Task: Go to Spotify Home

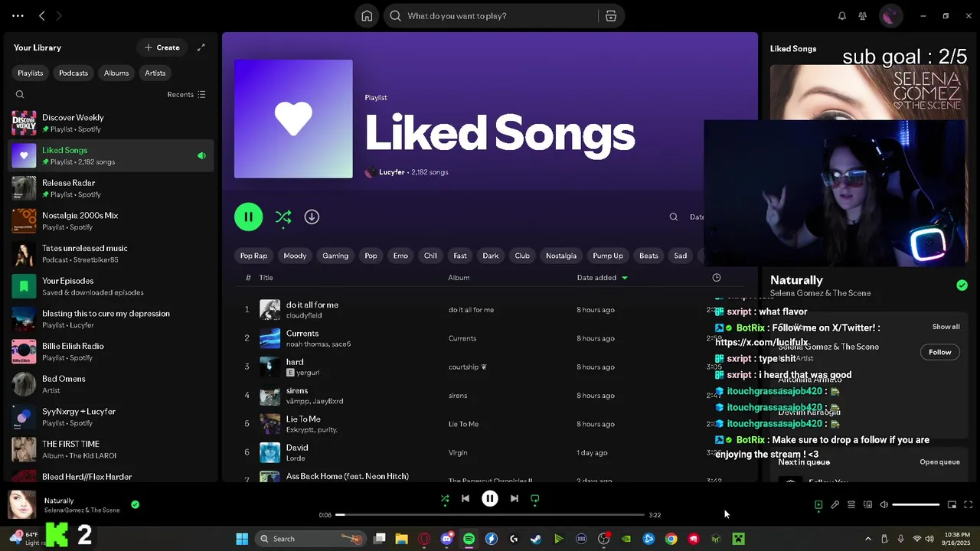Action: coord(367,16)
